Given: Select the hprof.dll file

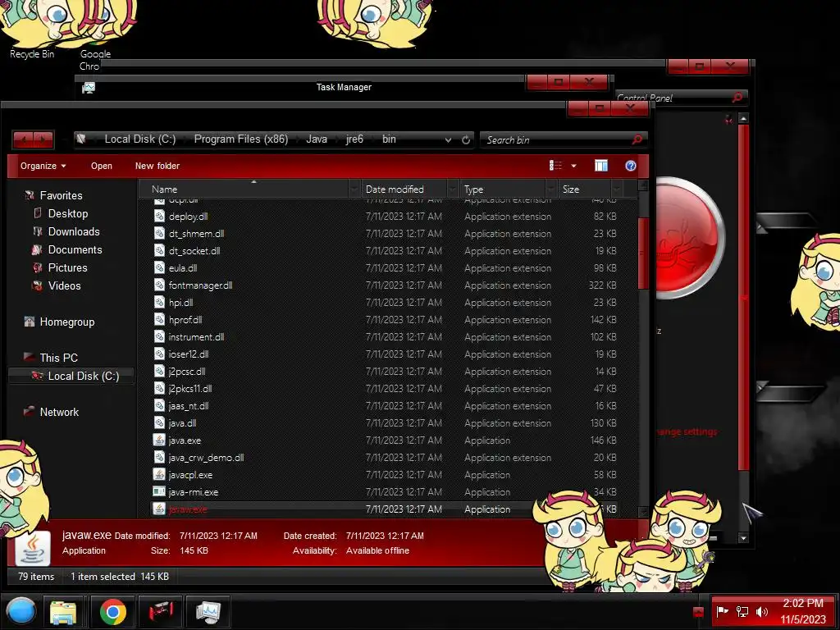Looking at the screenshot, I should (185, 320).
